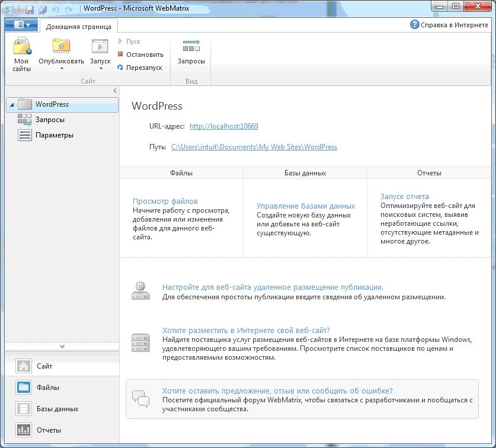Click the Run (Запуск) browser icon
Viewport: 496px width, 448px height.
point(100,46)
